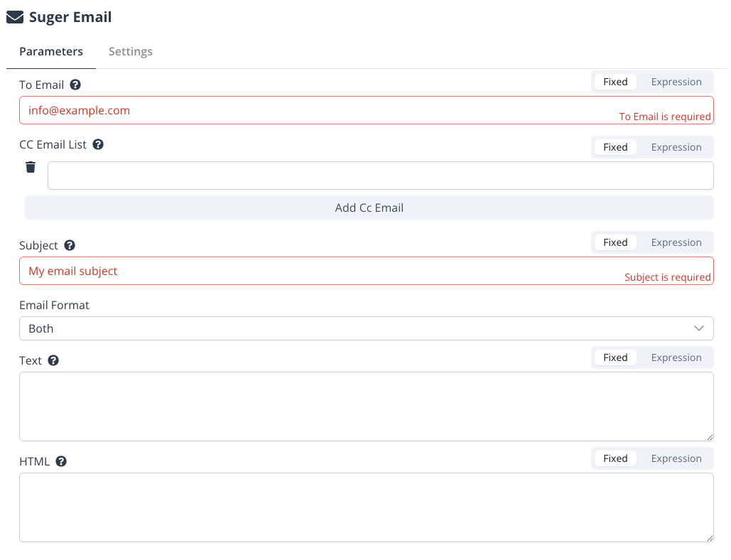The height and width of the screenshot is (560, 731).
Task: Open the Email Format dropdown
Action: click(366, 328)
